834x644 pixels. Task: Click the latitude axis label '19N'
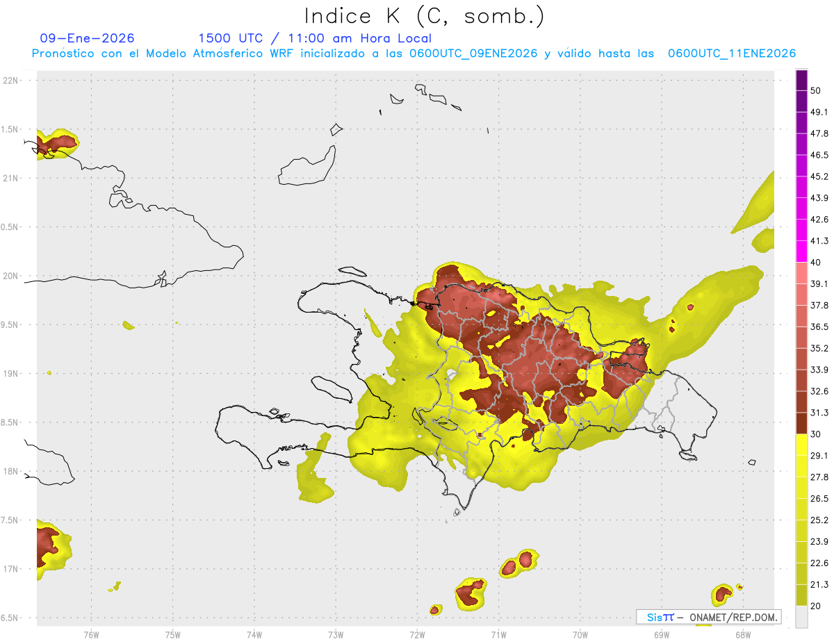[10, 373]
